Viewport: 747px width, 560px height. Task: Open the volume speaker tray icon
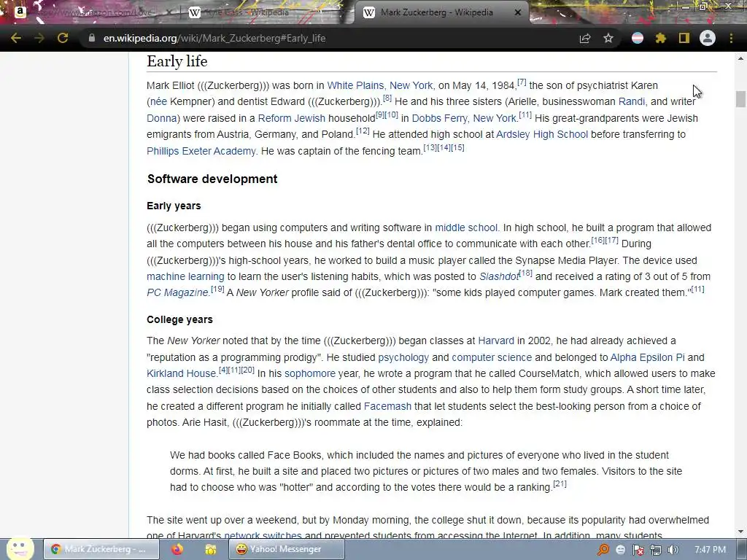673,550
